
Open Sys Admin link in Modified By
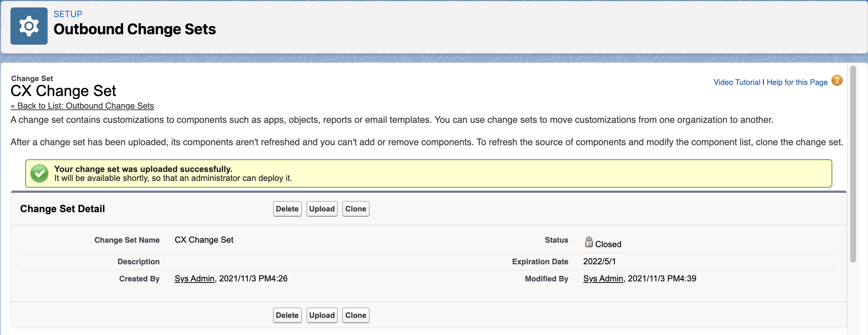[603, 278]
